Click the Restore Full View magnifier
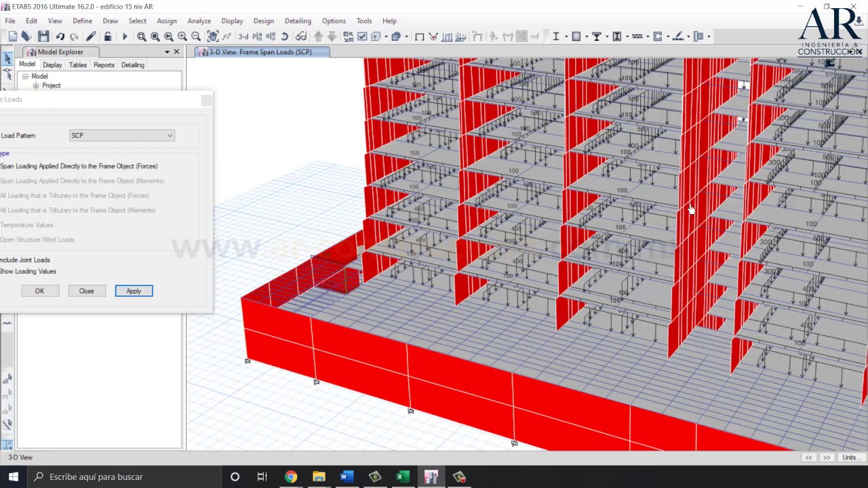Viewport: 868px width, 488px height. [x=155, y=37]
